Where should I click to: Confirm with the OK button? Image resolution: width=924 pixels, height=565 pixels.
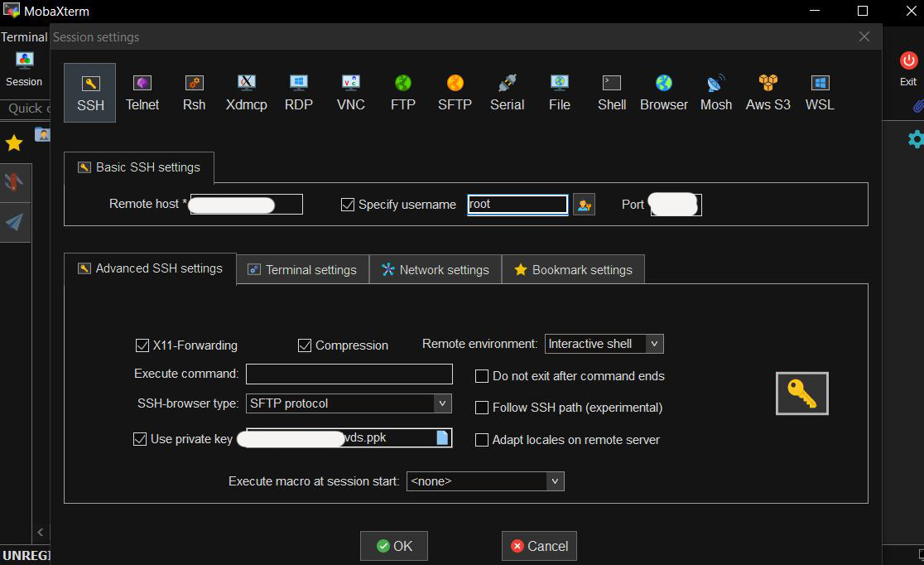tap(394, 546)
